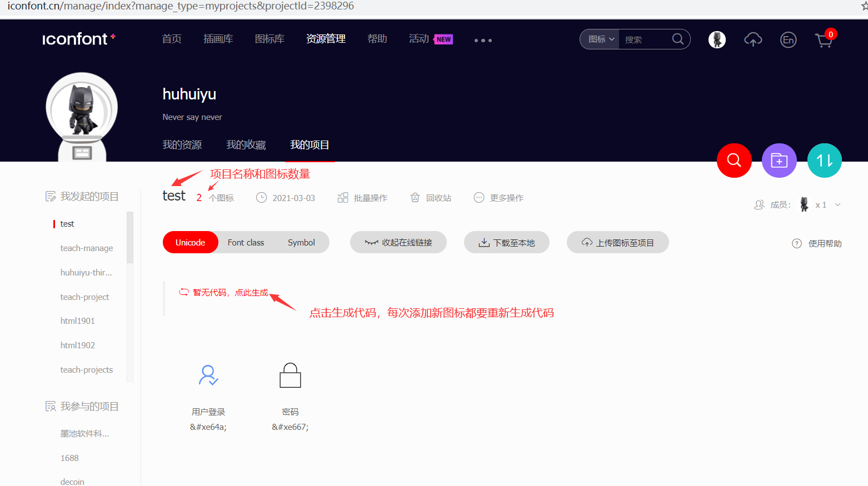Click the 下载至本地 download button

(507, 243)
